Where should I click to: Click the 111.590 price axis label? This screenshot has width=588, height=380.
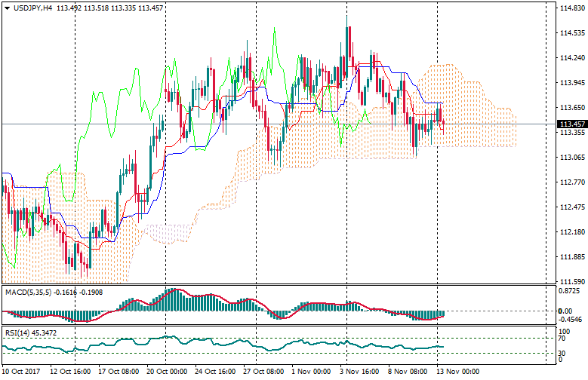[570, 281]
